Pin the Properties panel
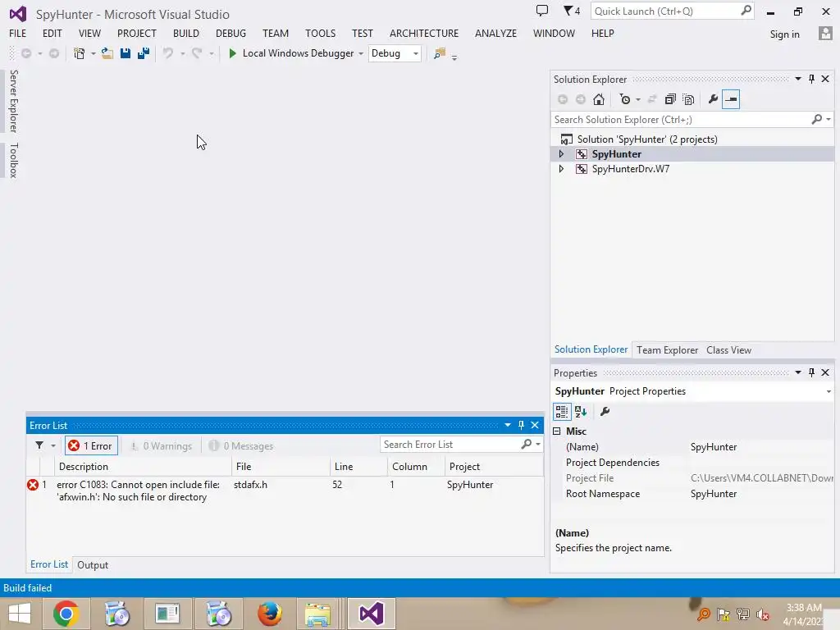 (x=811, y=372)
